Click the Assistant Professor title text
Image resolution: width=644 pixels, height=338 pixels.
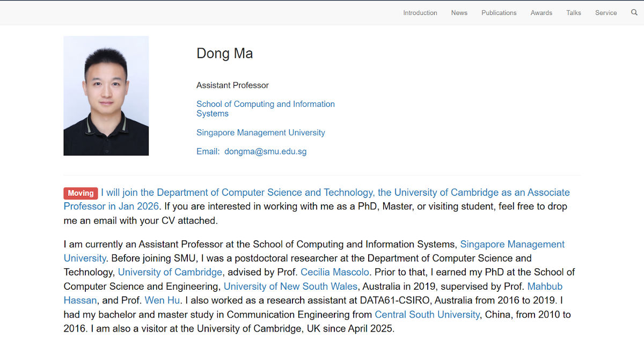click(x=232, y=85)
